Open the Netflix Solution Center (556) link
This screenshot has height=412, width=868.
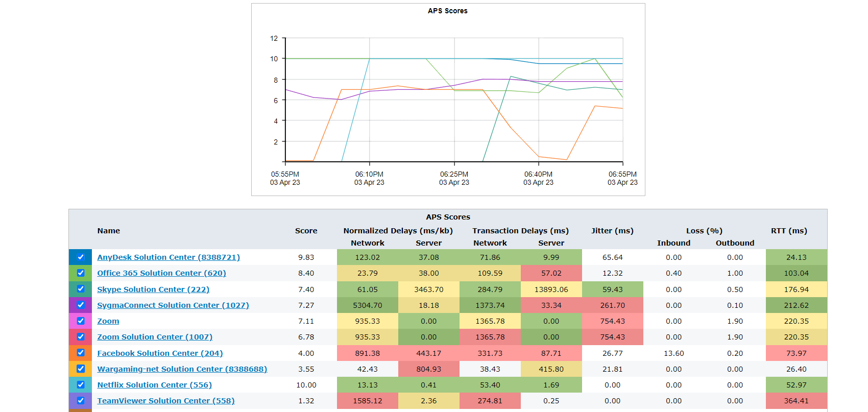click(154, 385)
